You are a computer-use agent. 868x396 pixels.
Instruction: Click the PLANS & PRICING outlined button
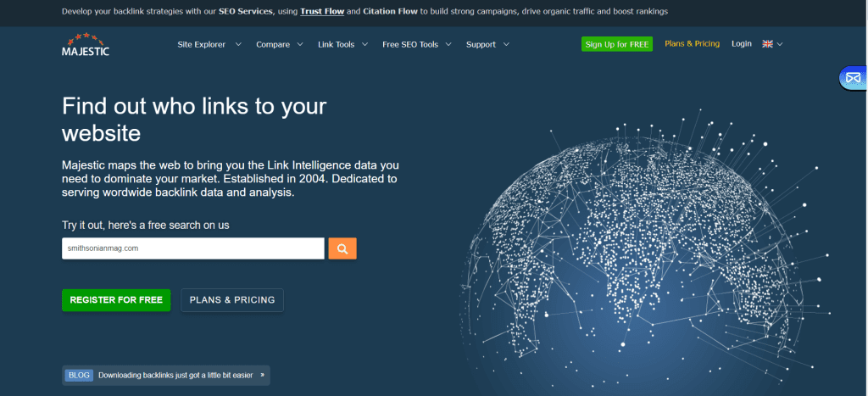click(x=232, y=299)
